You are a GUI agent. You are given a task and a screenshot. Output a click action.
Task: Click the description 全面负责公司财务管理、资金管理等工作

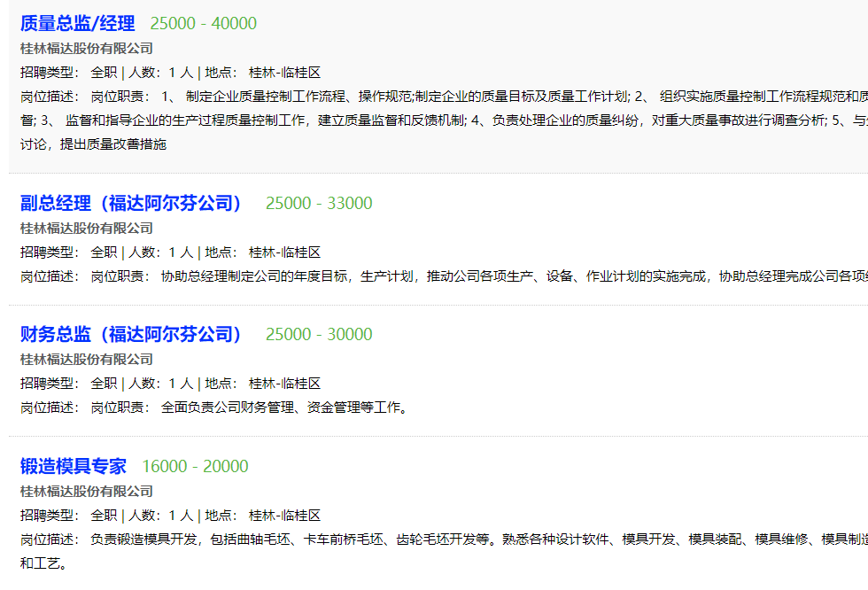[x=284, y=408]
